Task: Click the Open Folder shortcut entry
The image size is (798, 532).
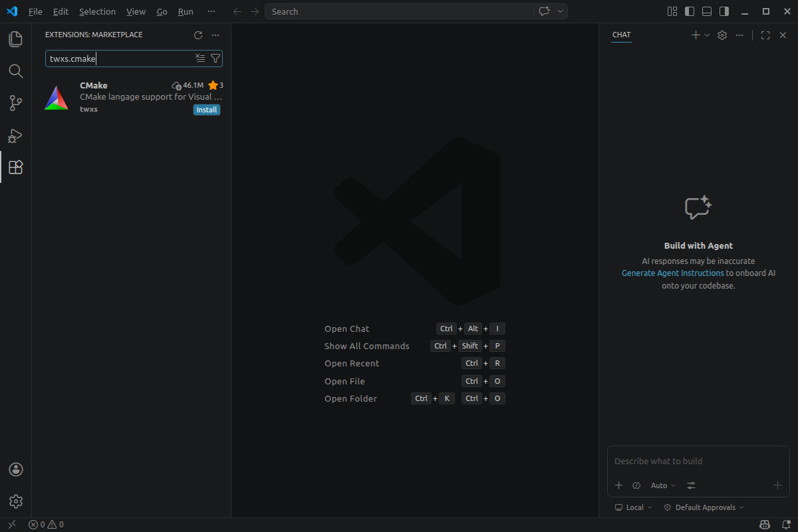Action: [x=350, y=398]
